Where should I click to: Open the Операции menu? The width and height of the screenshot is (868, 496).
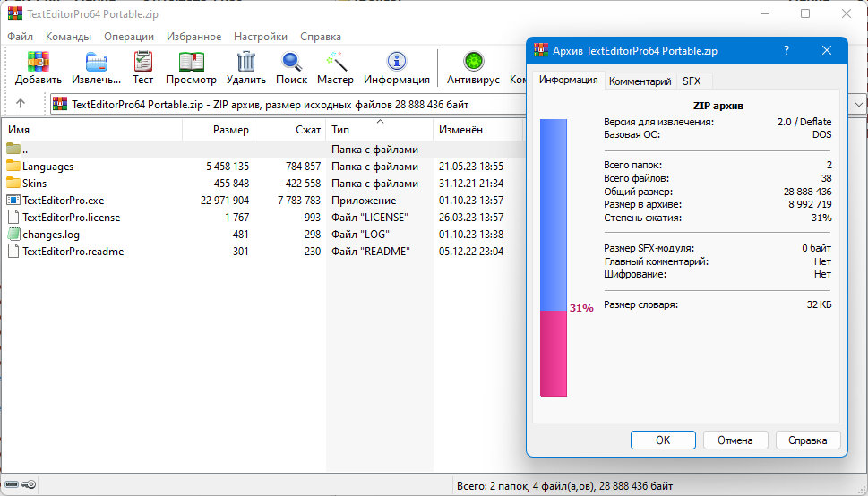pyautogui.click(x=129, y=37)
